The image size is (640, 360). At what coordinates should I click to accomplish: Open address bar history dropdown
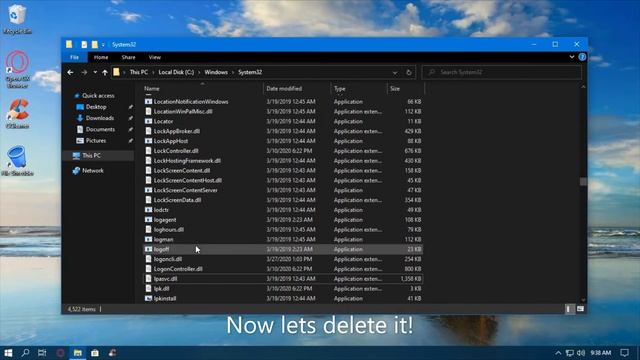395,73
